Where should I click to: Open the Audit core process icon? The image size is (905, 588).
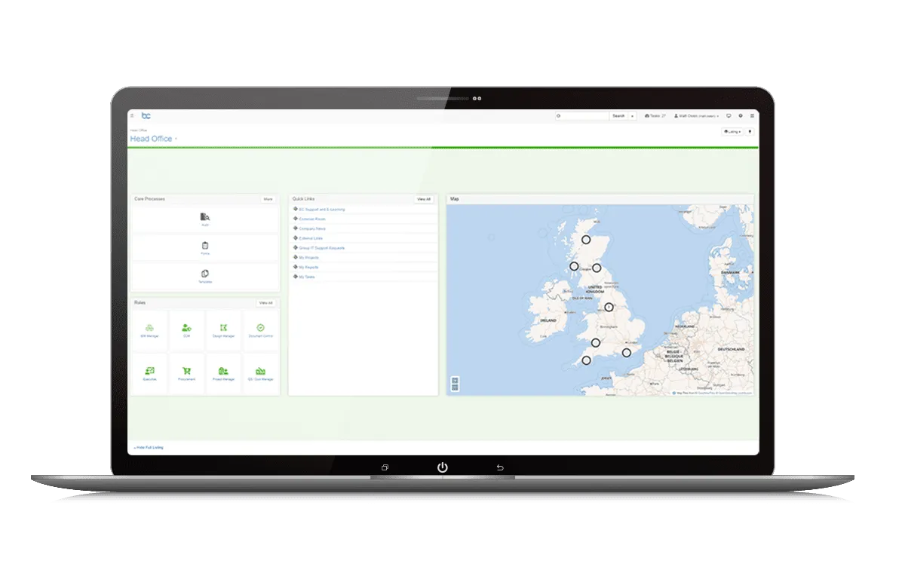point(204,217)
